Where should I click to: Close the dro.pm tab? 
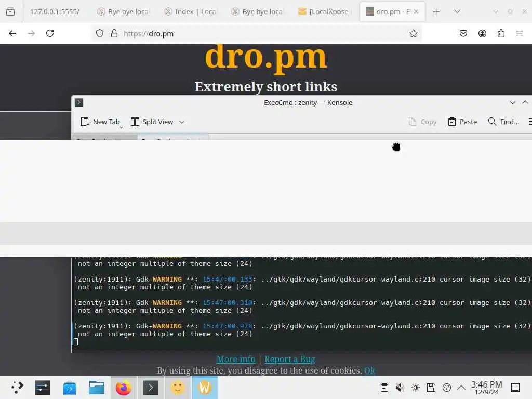(416, 11)
